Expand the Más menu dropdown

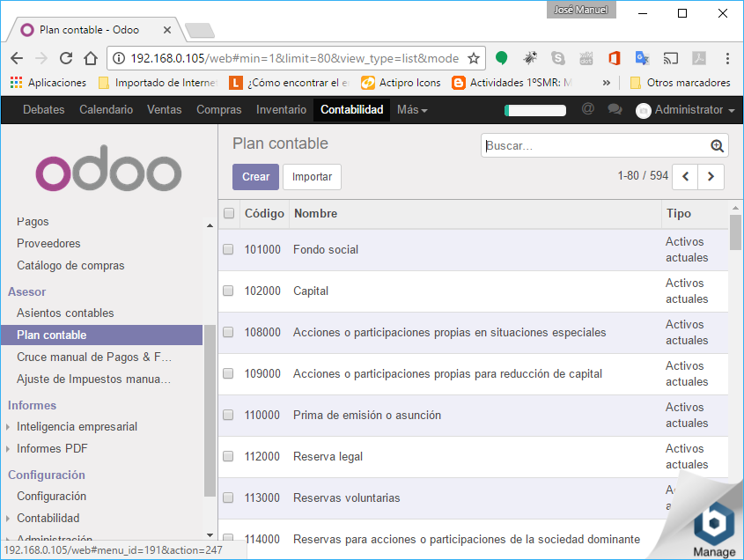(412, 110)
